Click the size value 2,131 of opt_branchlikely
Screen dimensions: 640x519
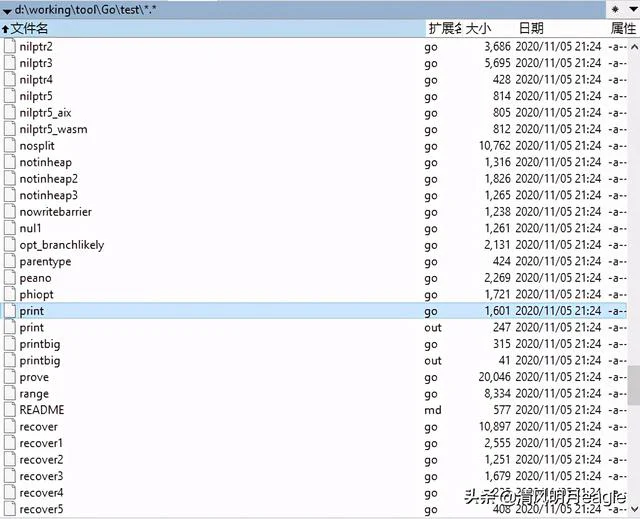coord(498,244)
